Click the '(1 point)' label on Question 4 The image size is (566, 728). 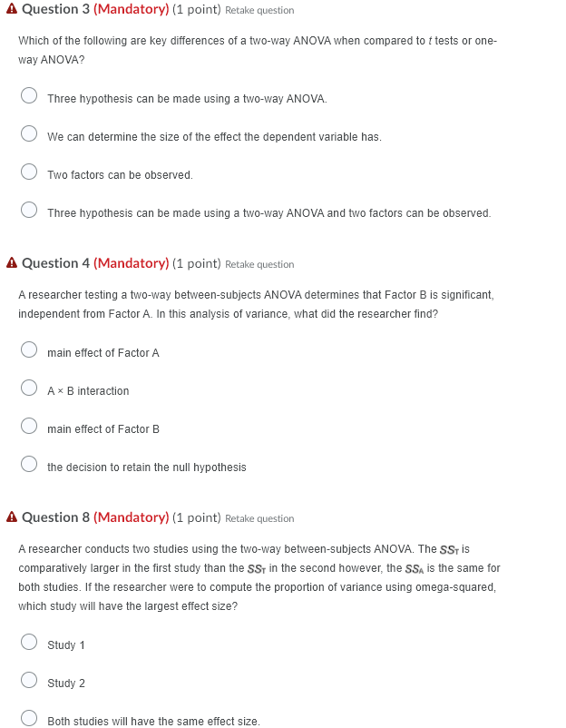tap(196, 263)
